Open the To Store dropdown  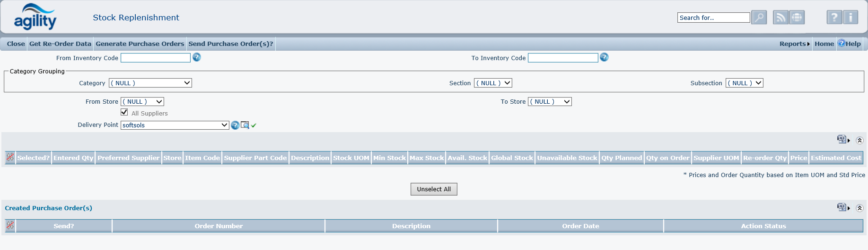click(550, 102)
